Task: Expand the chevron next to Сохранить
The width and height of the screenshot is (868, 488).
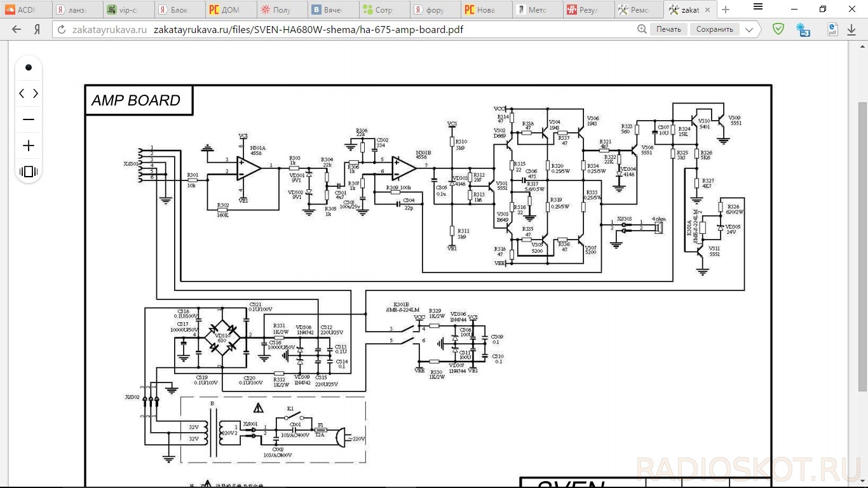Action: pyautogui.click(x=750, y=29)
